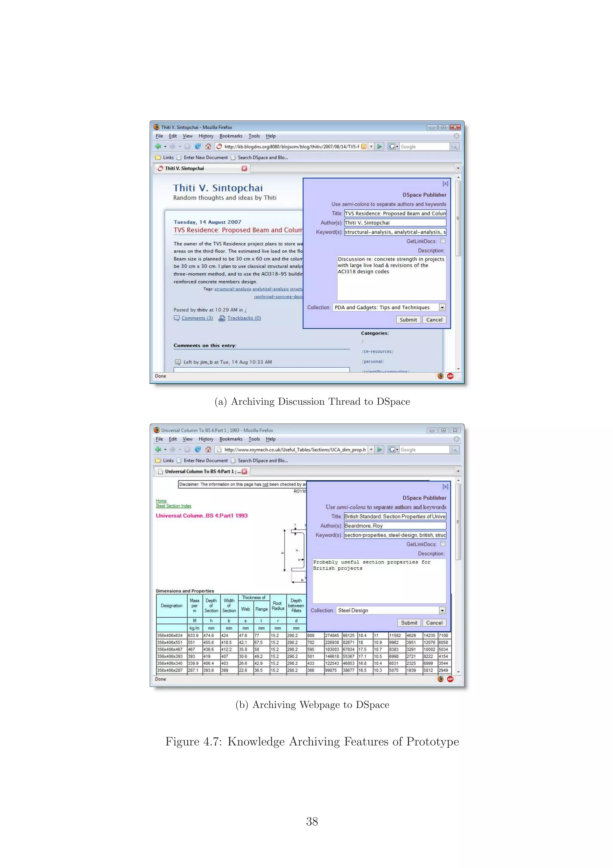613x868 pixels.
Task: Click ABP Adblock icon in lower status bar
Action: [x=450, y=679]
